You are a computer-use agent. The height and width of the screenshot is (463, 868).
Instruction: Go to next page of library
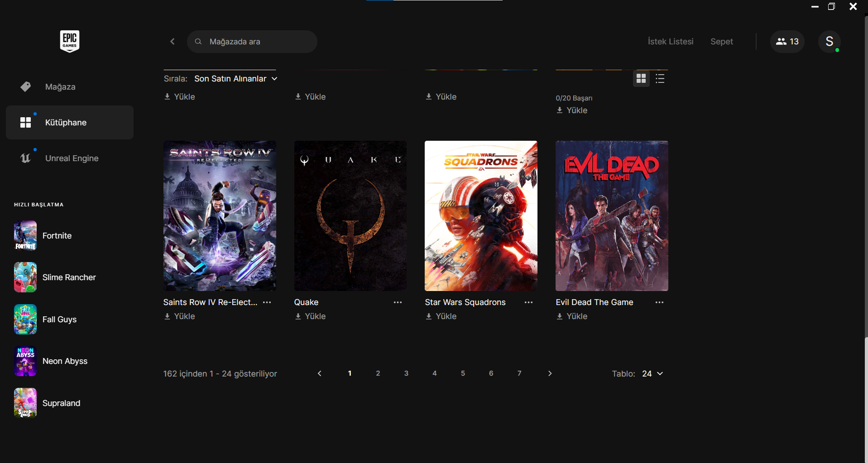pos(550,373)
